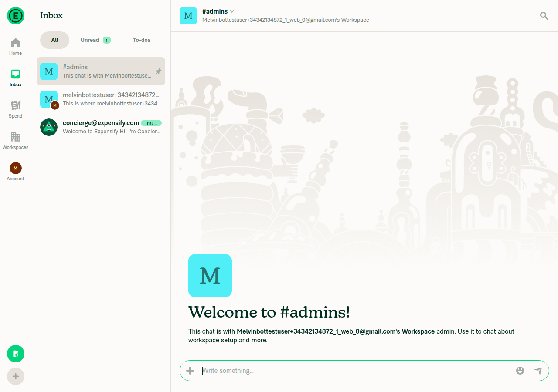Click the green create expense button
Screen dimensions: 558x392
(x=16, y=354)
